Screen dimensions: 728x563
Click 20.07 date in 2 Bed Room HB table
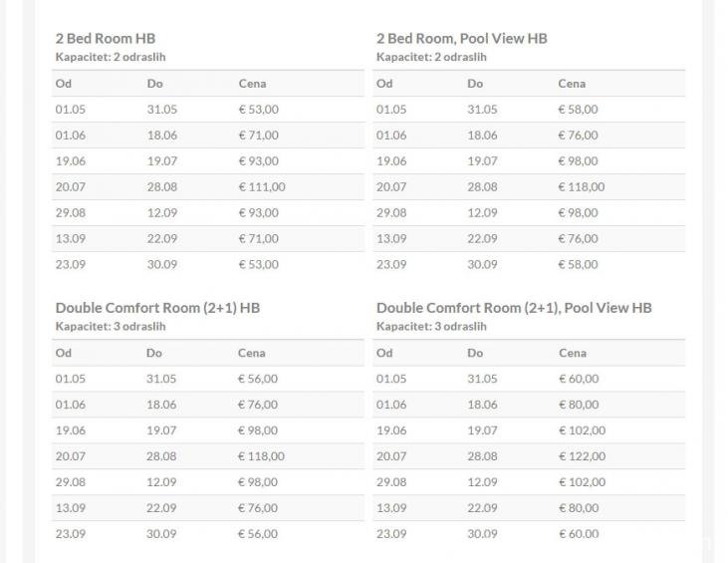(x=71, y=186)
